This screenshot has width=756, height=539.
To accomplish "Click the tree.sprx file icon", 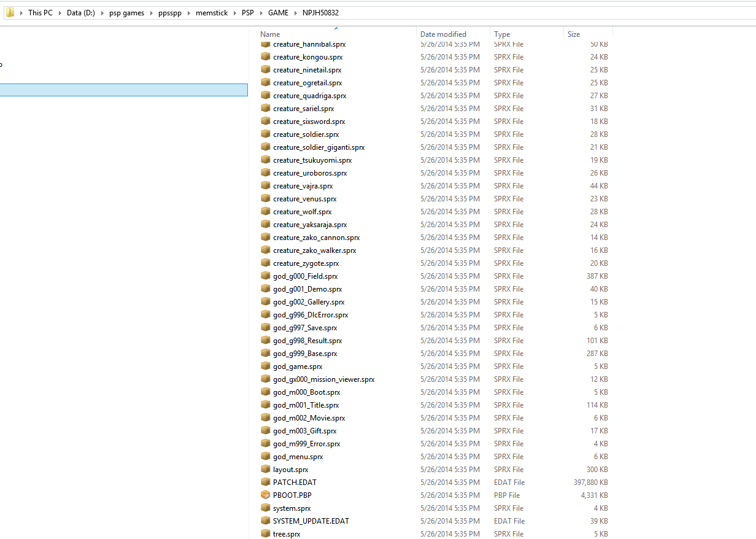I will pos(265,533).
